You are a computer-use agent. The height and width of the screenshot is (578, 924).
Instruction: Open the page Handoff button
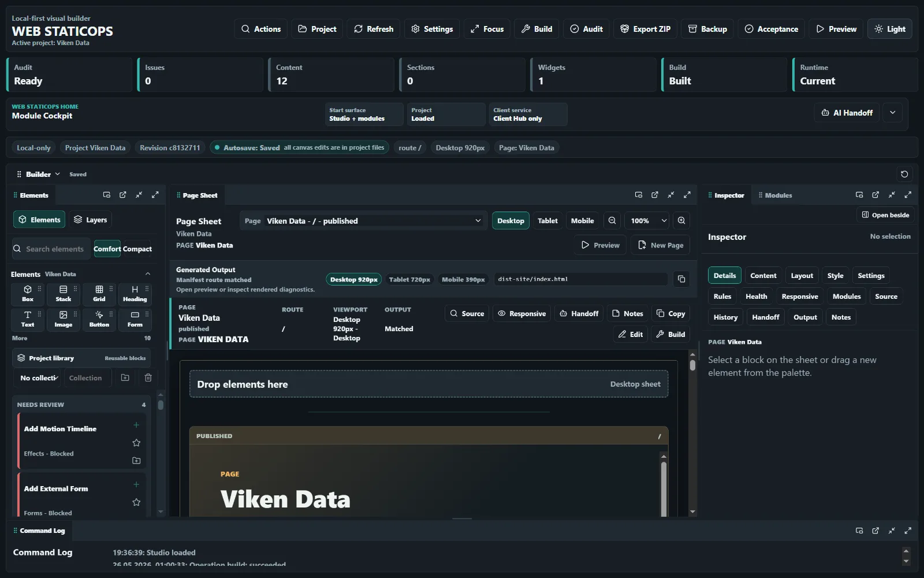pos(579,313)
